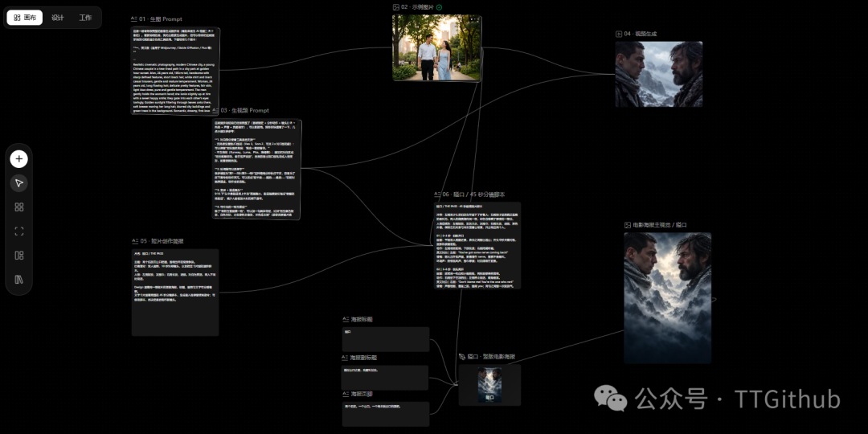Select the pointer cursor tool

pos(18,183)
